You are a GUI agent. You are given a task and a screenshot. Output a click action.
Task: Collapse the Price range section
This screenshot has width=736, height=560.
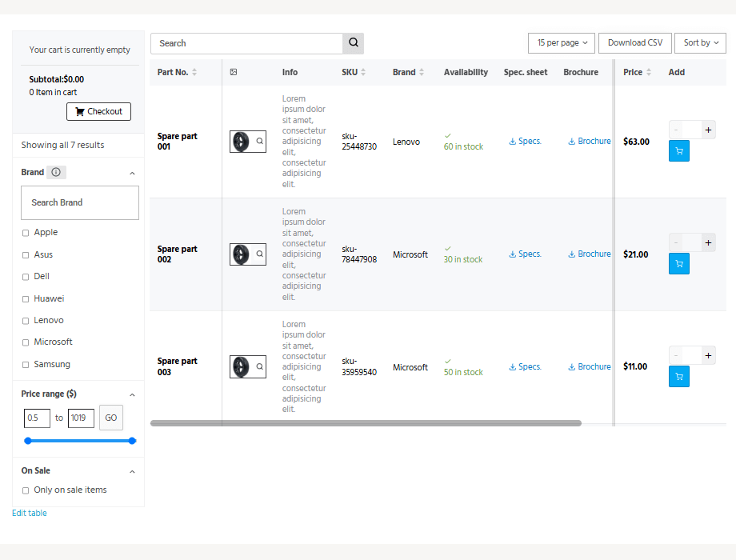(x=132, y=394)
